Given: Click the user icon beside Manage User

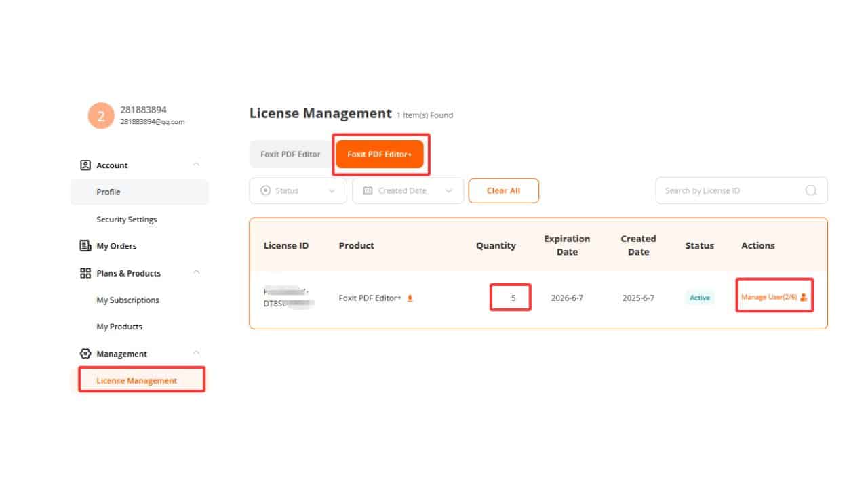Looking at the screenshot, I should (804, 297).
